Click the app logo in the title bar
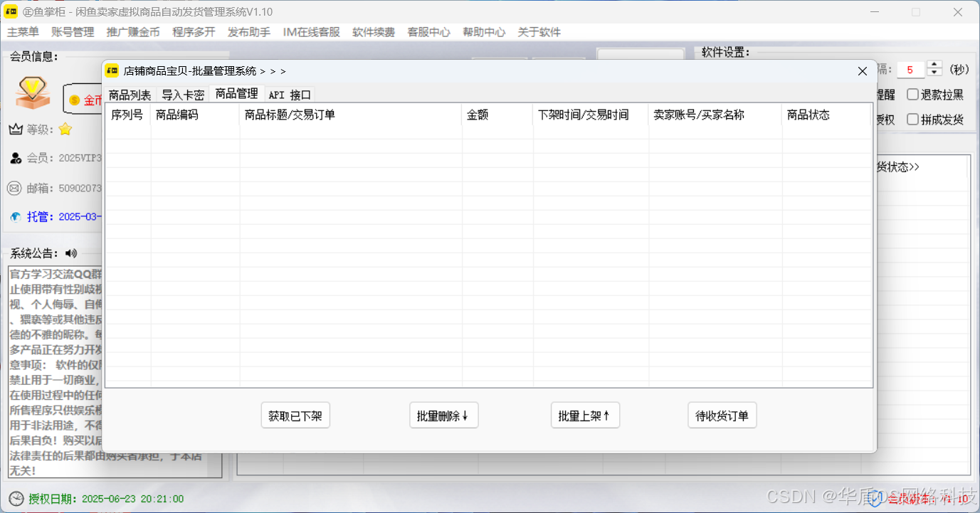The width and height of the screenshot is (980, 513). (11, 12)
